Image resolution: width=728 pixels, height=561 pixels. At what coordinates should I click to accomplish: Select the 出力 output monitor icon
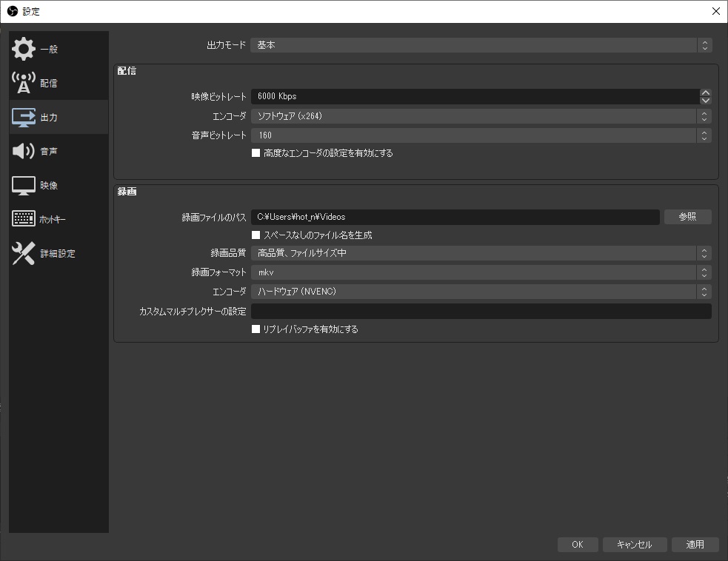(23, 117)
